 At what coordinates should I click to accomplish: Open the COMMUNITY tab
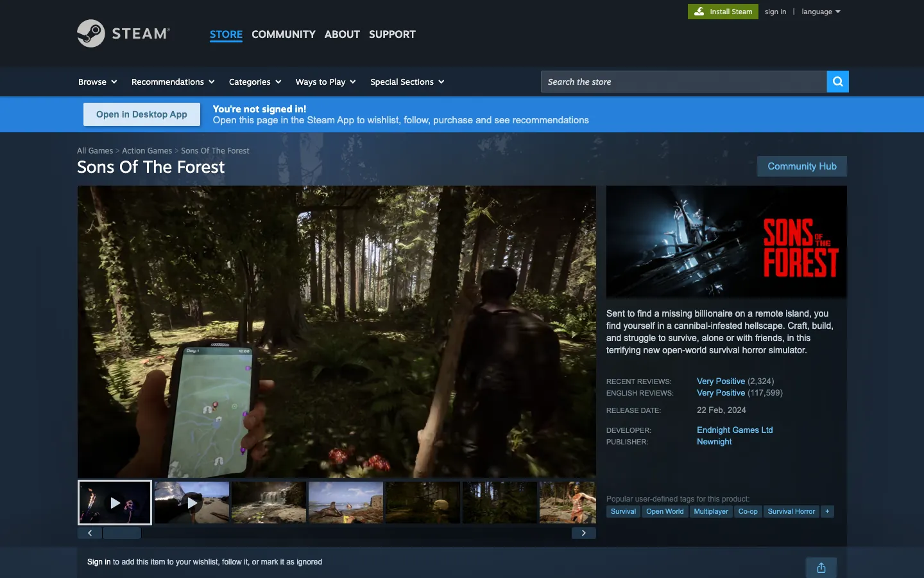coord(284,35)
